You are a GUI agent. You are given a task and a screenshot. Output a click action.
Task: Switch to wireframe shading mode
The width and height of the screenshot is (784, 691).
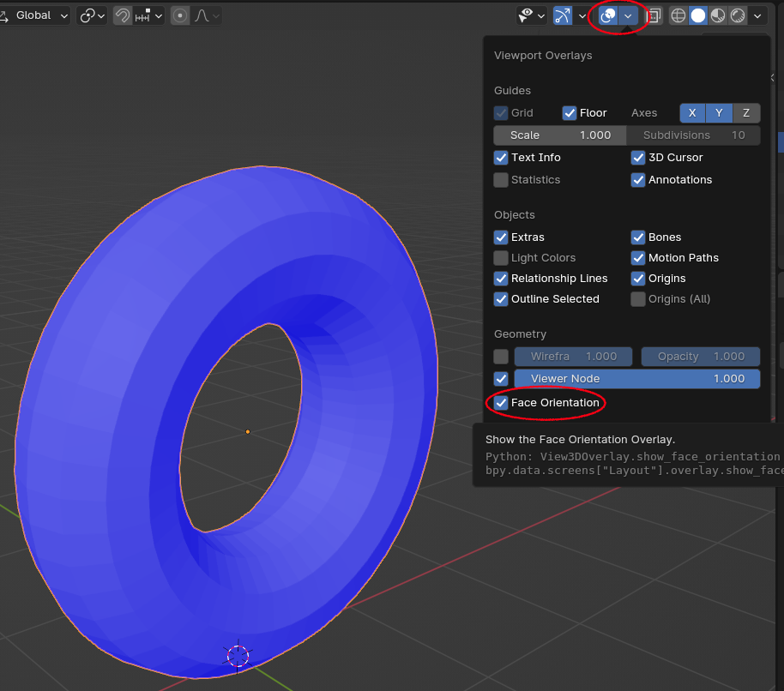[678, 15]
